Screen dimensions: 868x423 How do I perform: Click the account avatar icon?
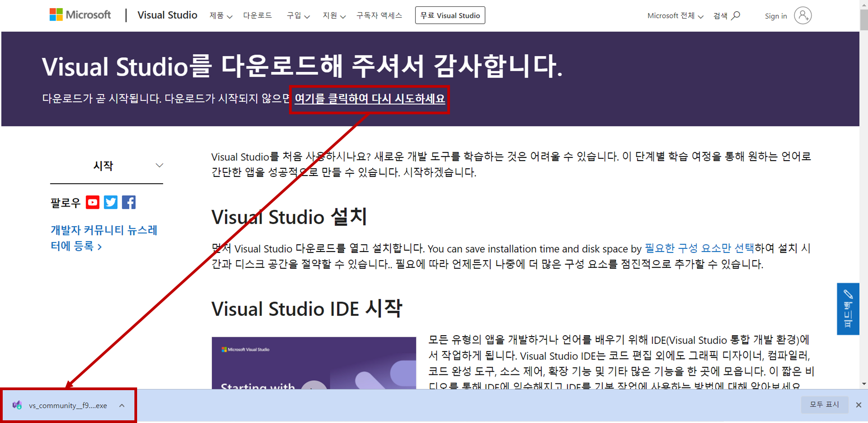[802, 16]
